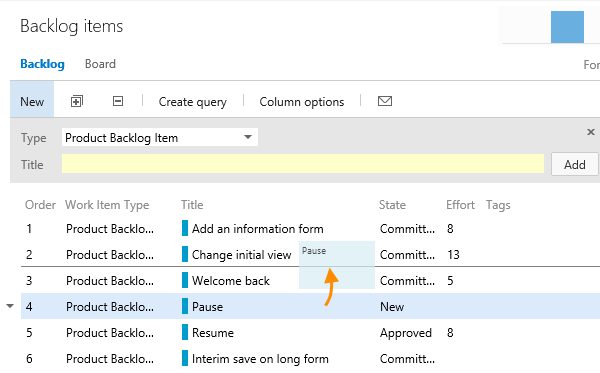Select the row 'Add an information form'
This screenshot has width=600, height=373.
tap(310, 229)
